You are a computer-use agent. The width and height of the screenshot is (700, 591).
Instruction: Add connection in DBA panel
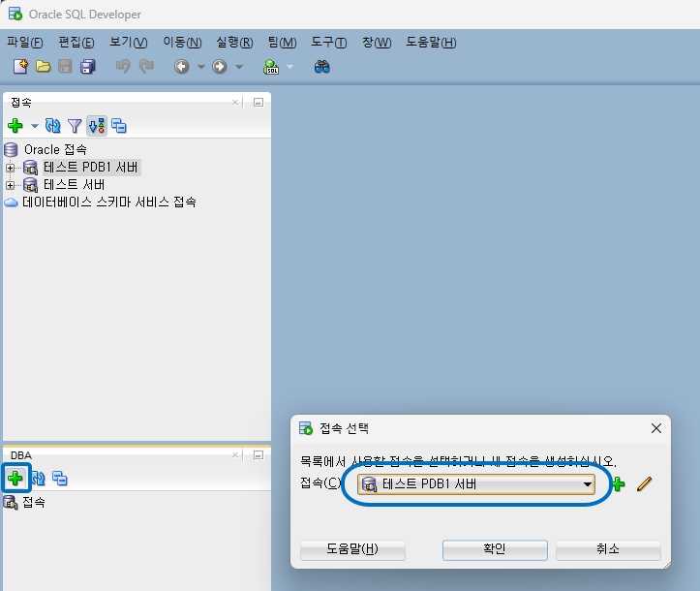(15, 478)
